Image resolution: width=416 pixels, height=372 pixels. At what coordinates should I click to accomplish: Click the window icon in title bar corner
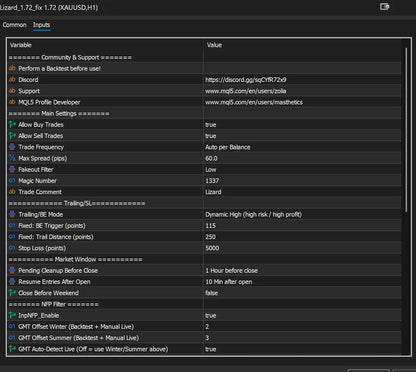(384, 7)
